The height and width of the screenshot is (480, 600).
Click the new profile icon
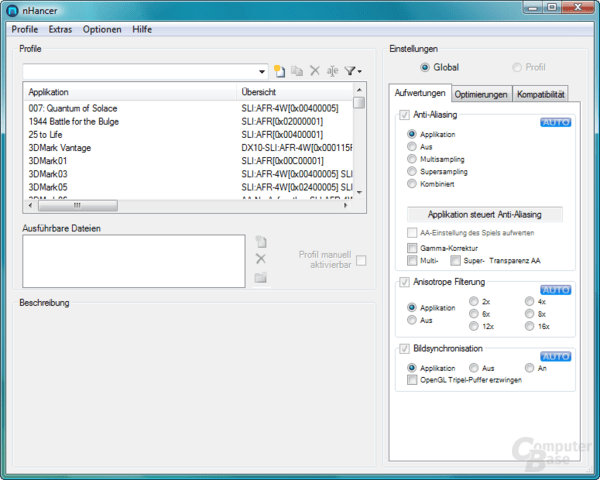pos(279,71)
